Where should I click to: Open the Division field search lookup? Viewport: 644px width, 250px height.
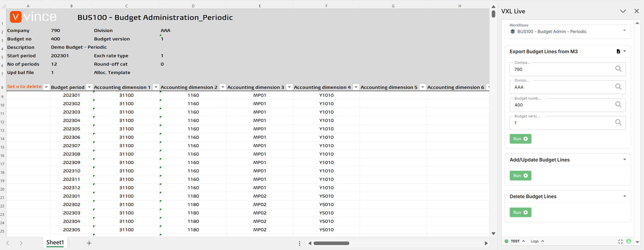point(618,87)
